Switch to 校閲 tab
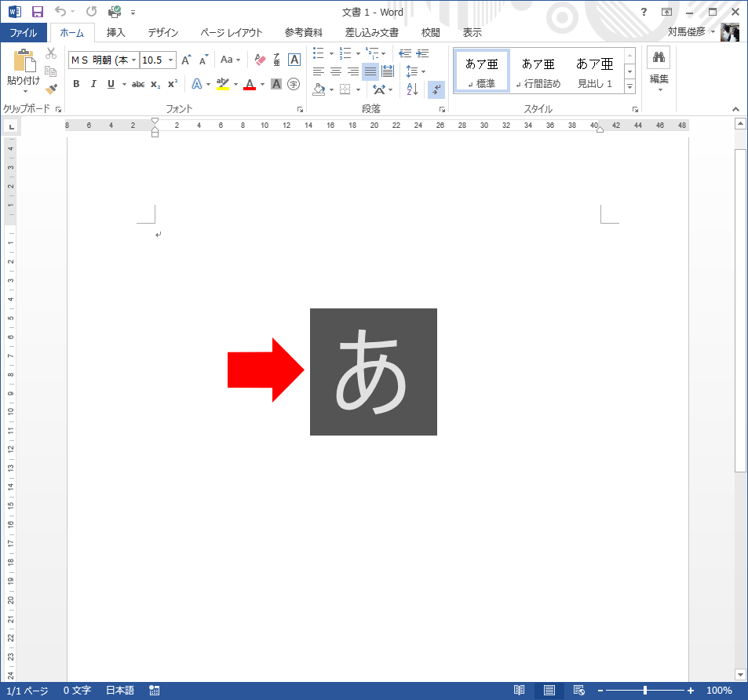The height and width of the screenshot is (700, 748). click(430, 32)
